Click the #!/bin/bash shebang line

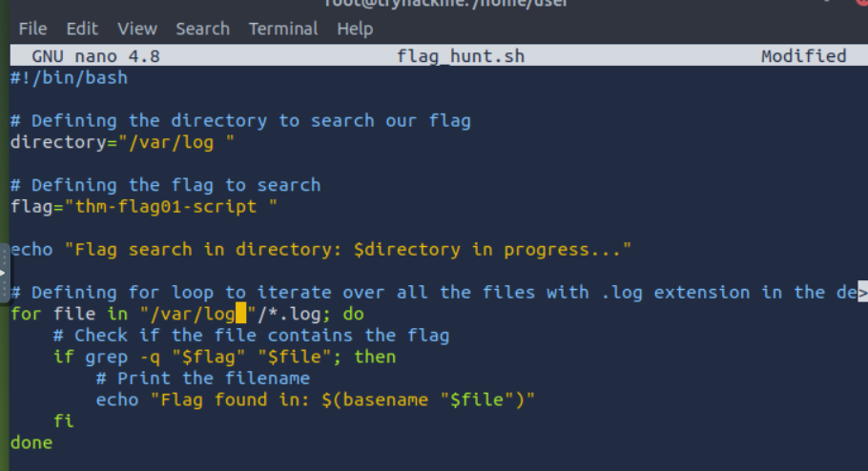pyautogui.click(x=70, y=77)
